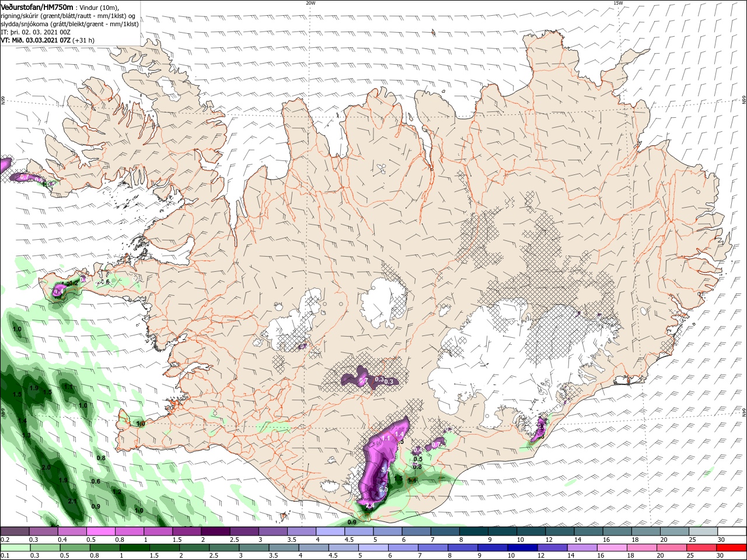747x560 pixels.
Task: Pick lower scale swatch between 0.1 and 0.3
Action: point(15,548)
